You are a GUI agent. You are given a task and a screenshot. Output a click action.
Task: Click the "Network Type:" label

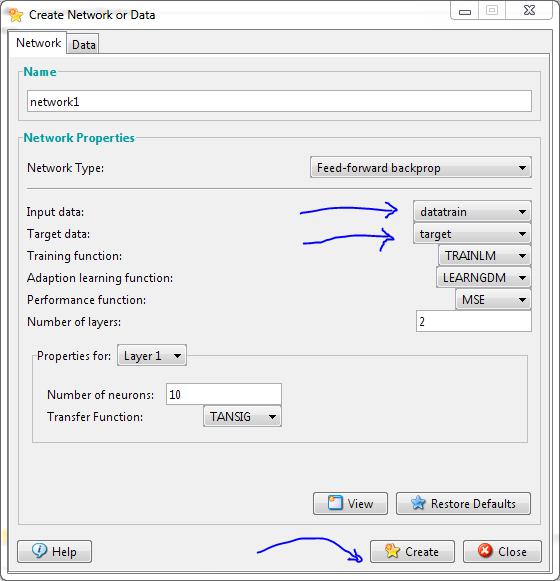click(65, 168)
